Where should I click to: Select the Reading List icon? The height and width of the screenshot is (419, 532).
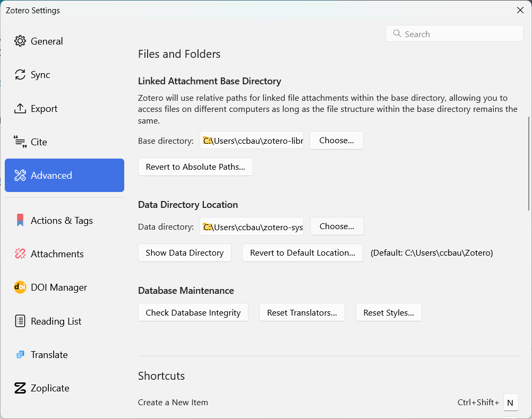point(20,321)
